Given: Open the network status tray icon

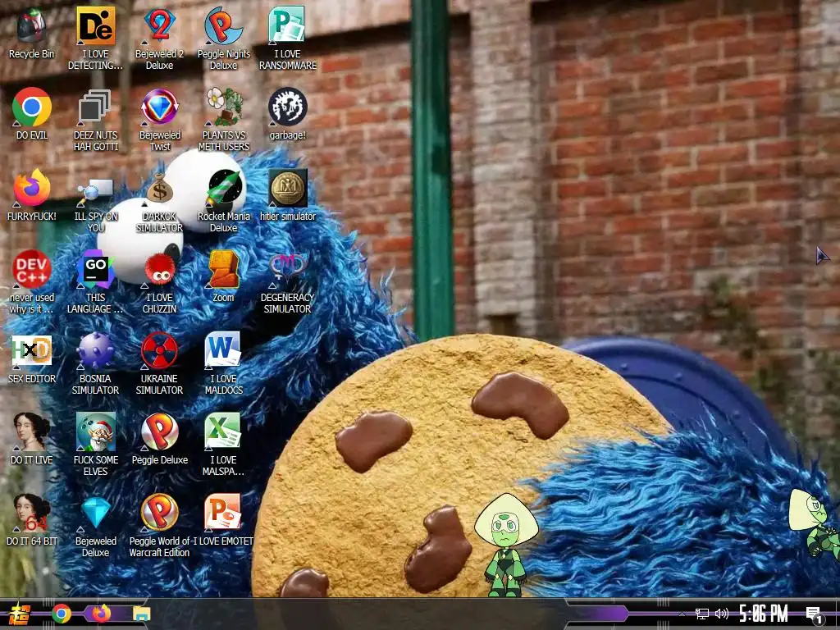Looking at the screenshot, I should coord(702,614).
